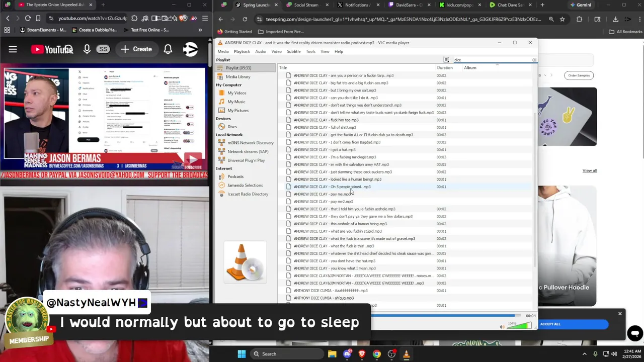Select My Videos in VLC sidebar

236,93
